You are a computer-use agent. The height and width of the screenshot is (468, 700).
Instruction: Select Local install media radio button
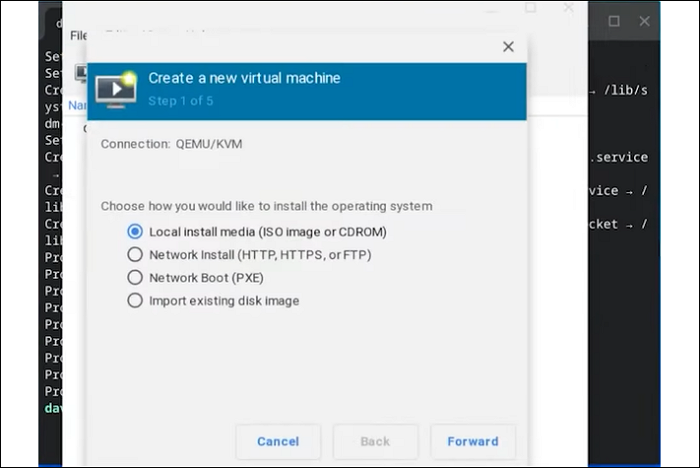[135, 231]
